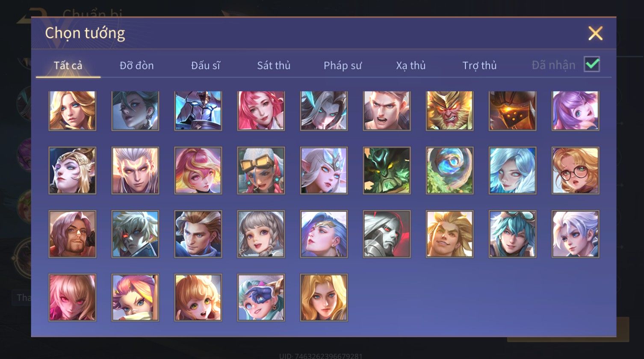This screenshot has width=644, height=359.
Task: Select the ice-blue haired woman hero
Action: (x=512, y=171)
